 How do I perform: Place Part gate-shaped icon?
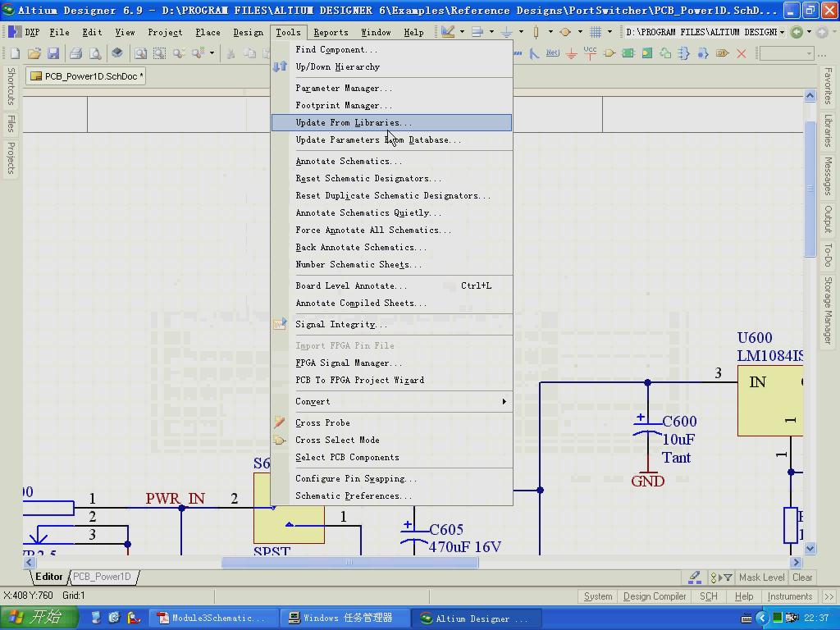609,53
